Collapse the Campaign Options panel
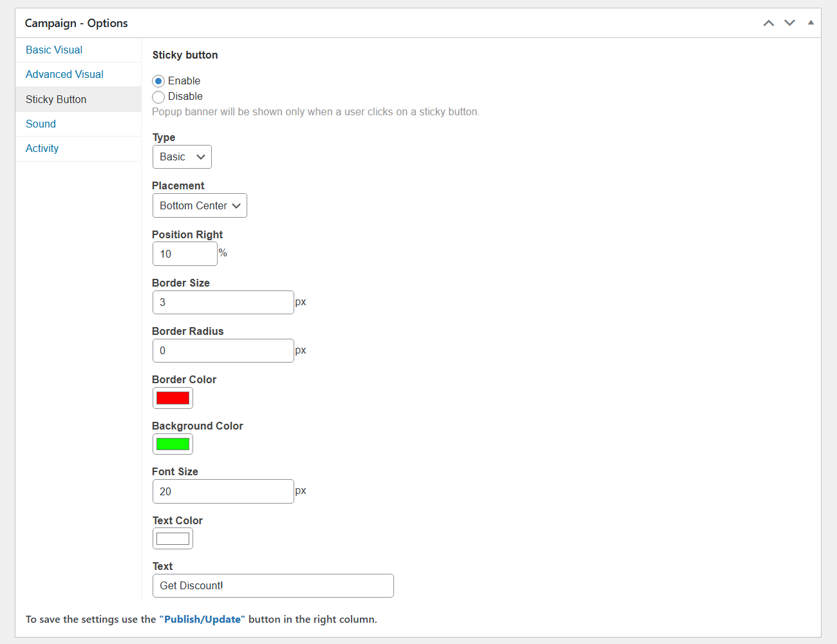Image resolution: width=837 pixels, height=644 pixels. (811, 23)
